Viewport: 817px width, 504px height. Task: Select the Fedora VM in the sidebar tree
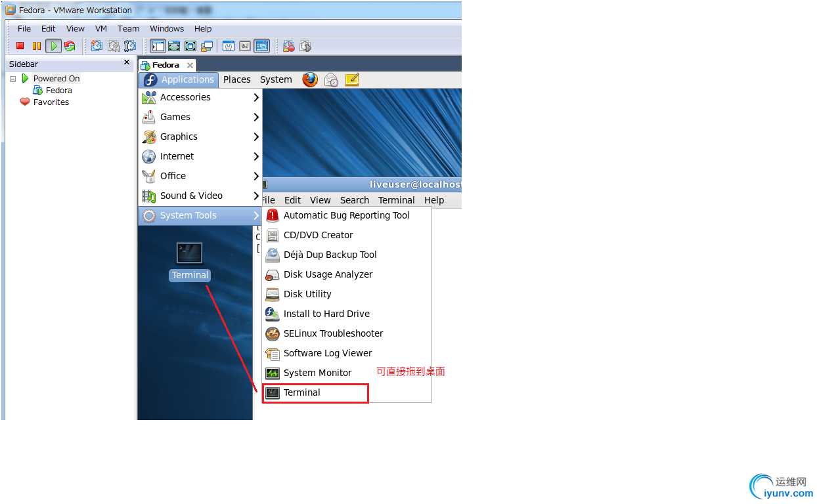tap(59, 91)
